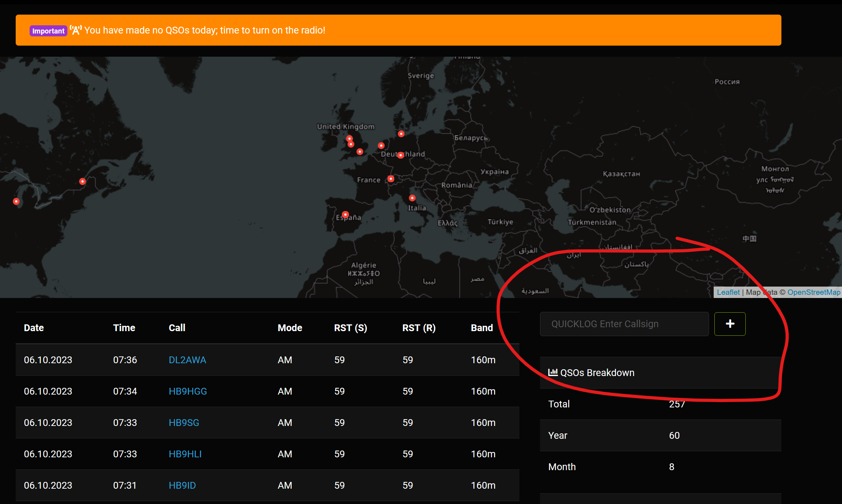Image resolution: width=842 pixels, height=504 pixels.
Task: Open the HB9HGG callsign link
Action: click(188, 391)
